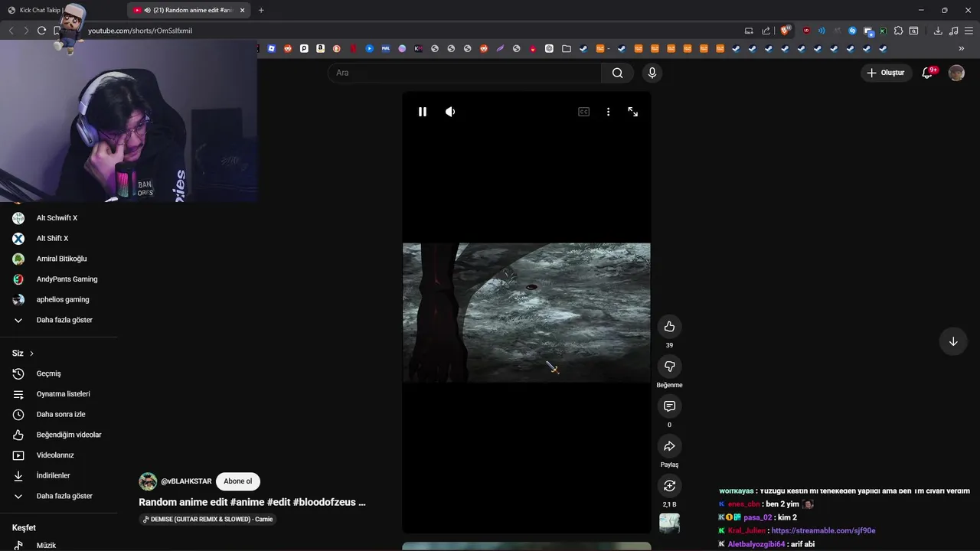The image size is (980, 551).
Task: Mute the video with the speaker icon
Action: click(x=450, y=112)
